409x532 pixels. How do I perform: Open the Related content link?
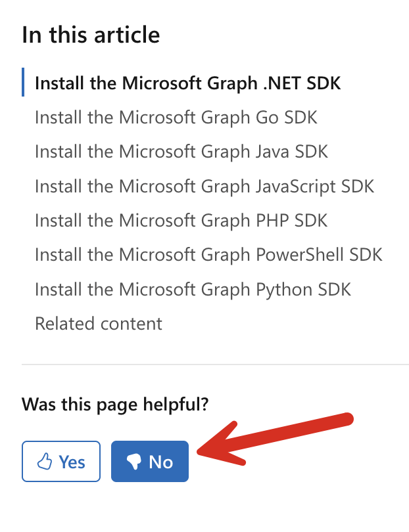click(98, 323)
